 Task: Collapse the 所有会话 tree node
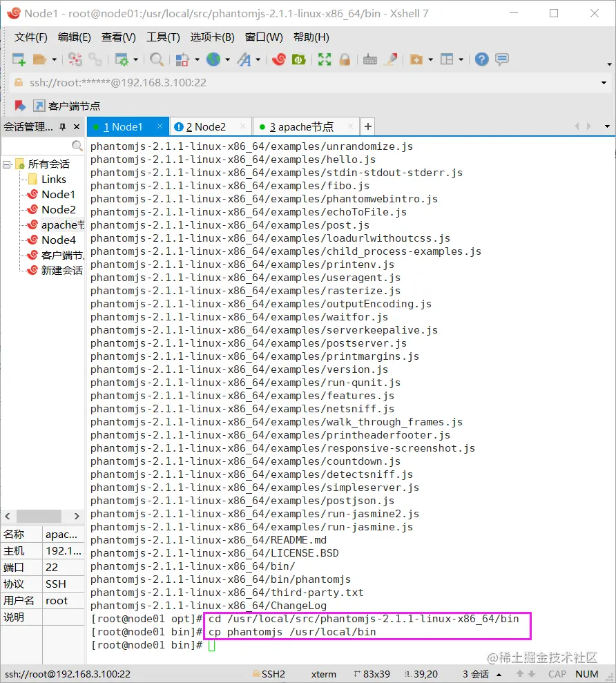tap(7, 164)
